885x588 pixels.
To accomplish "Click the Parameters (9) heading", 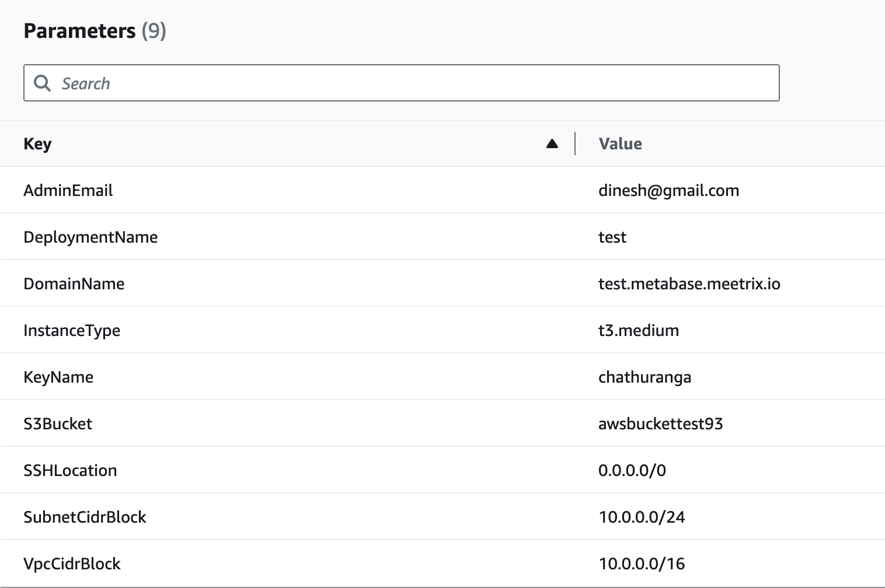I will [95, 31].
